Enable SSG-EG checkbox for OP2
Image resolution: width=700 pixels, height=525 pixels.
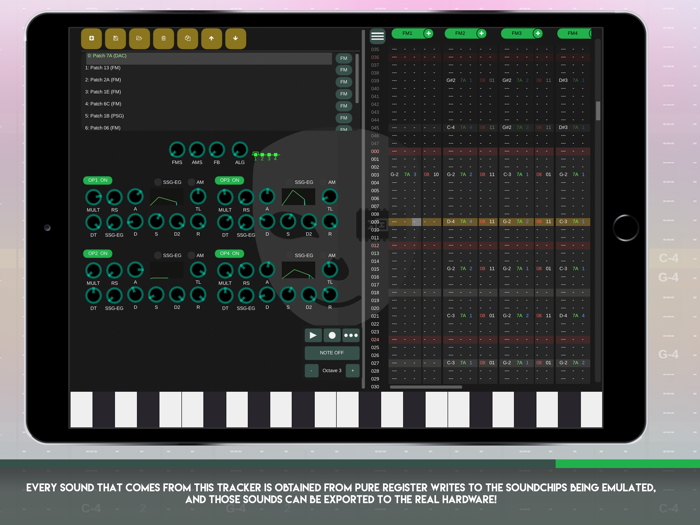pyautogui.click(x=158, y=255)
